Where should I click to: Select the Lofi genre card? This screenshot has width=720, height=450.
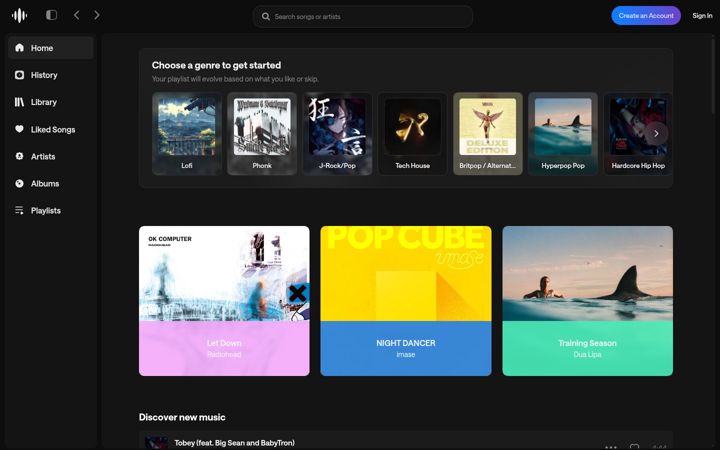[x=187, y=134]
